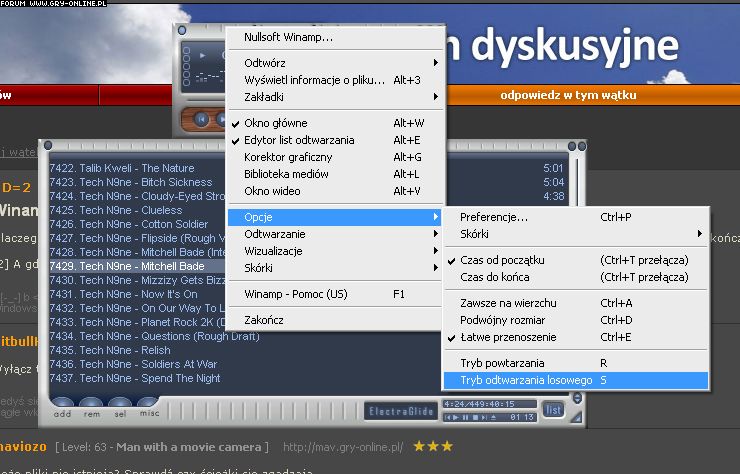Open 'Nullsoft Winamp...' about entry
This screenshot has height=474, width=740.
(336, 37)
